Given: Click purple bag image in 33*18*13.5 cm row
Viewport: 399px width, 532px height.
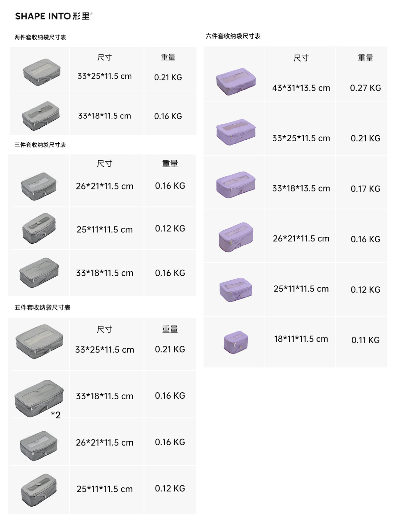Looking at the screenshot, I should pyautogui.click(x=236, y=185).
